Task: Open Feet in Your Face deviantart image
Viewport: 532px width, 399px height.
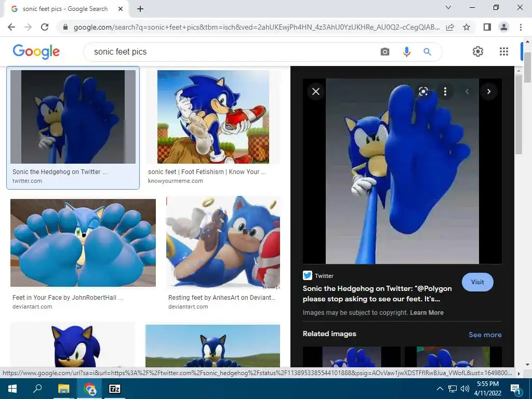Action: (x=83, y=243)
